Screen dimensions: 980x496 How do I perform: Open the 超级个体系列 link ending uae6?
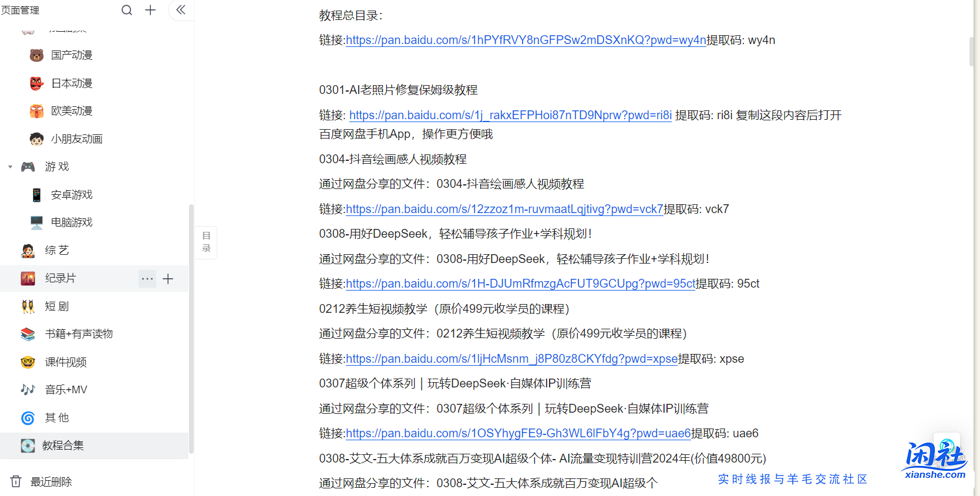[x=518, y=434]
